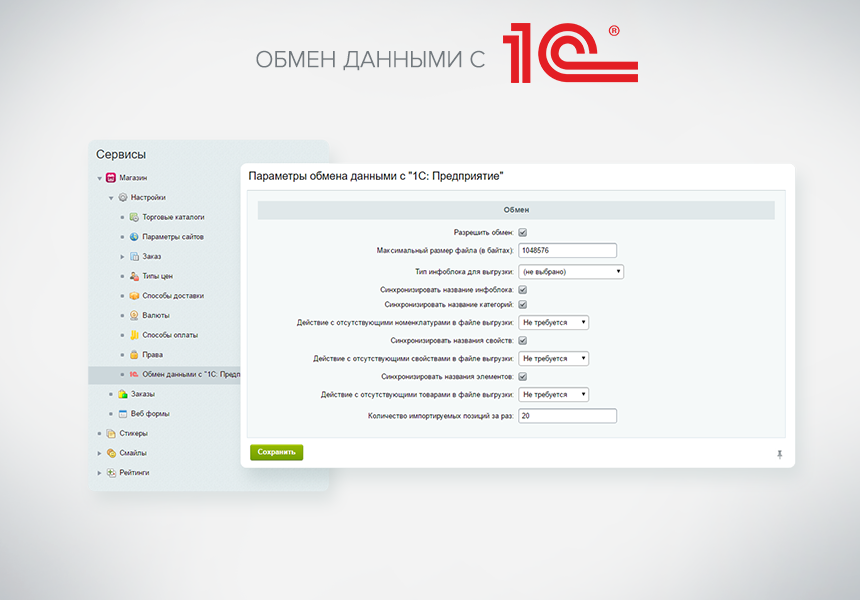This screenshot has height=600, width=860.
Task: Open the Тип инфоблока для выгрузки dropdown
Action: coord(570,271)
